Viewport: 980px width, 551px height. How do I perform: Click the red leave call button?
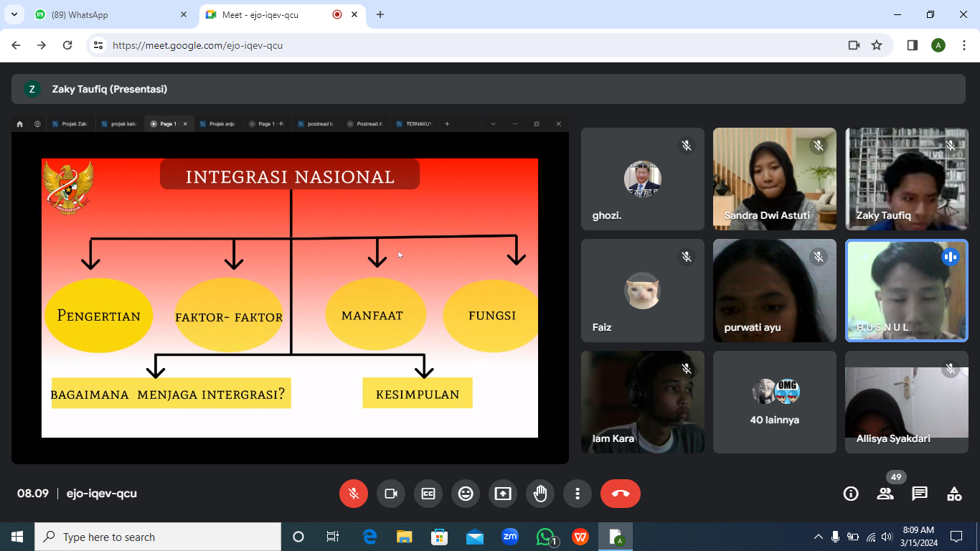(x=621, y=494)
